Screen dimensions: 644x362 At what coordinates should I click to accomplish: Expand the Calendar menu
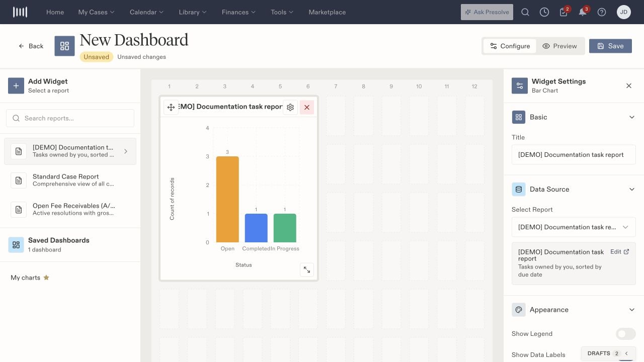point(147,12)
